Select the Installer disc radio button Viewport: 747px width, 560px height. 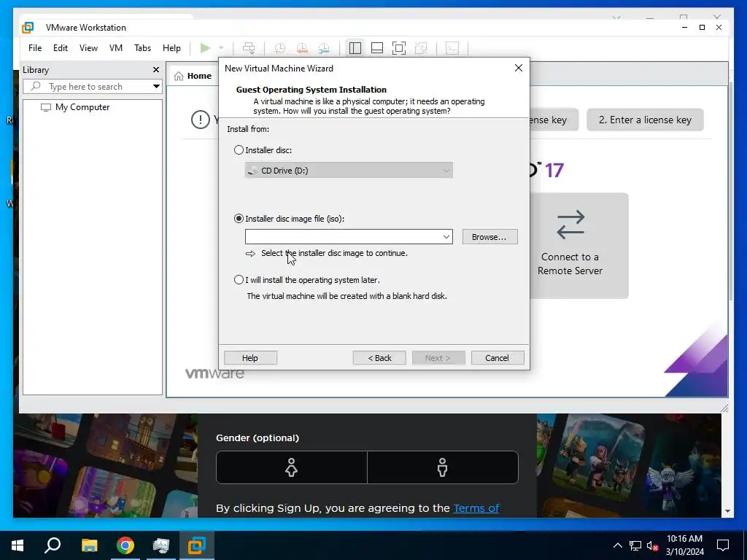[239, 150]
